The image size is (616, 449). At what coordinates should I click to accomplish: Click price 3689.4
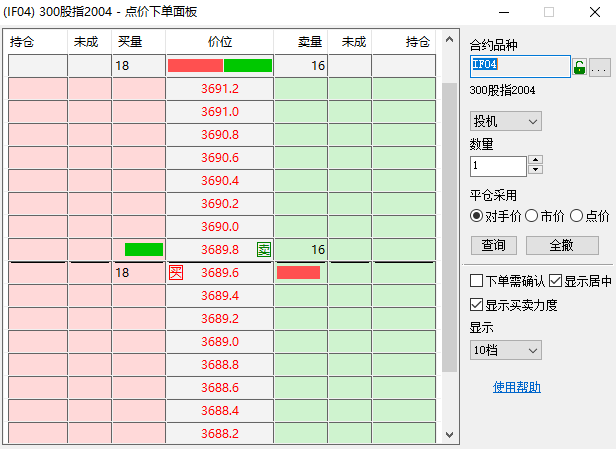point(220,295)
